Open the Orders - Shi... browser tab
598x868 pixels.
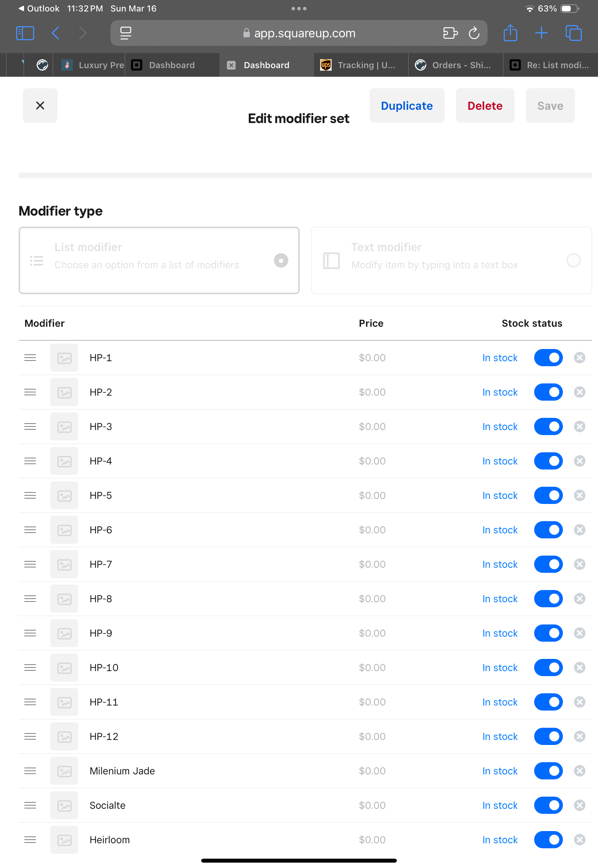[455, 65]
